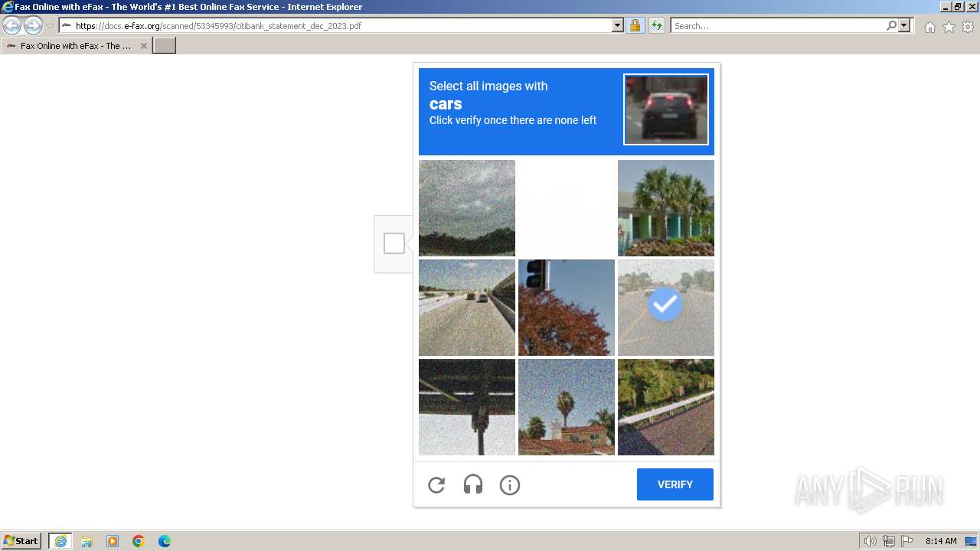Click the address bar URL field
Screen dimensions: 980x551
click(x=335, y=26)
